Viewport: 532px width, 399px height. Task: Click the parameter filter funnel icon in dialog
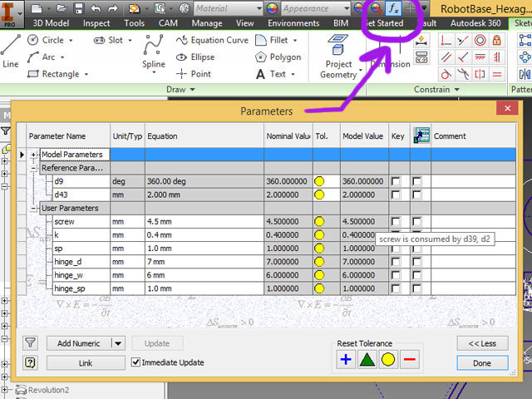pyautogui.click(x=30, y=343)
